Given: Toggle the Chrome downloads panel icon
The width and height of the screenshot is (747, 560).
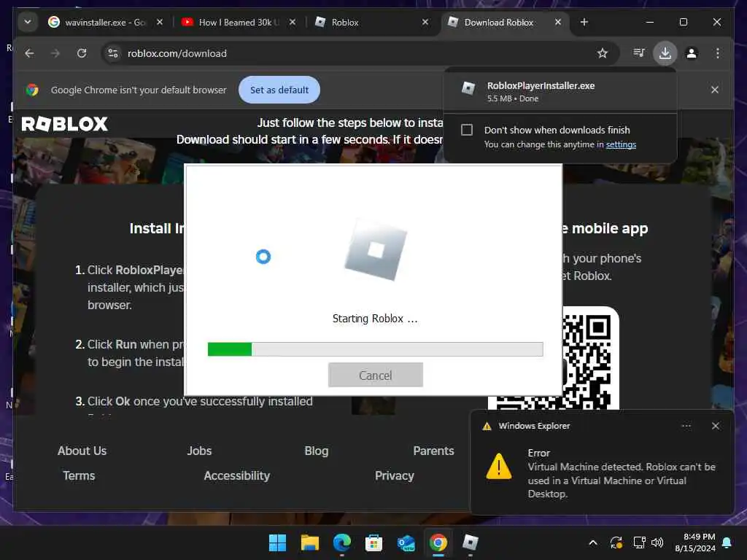Looking at the screenshot, I should [x=665, y=52].
